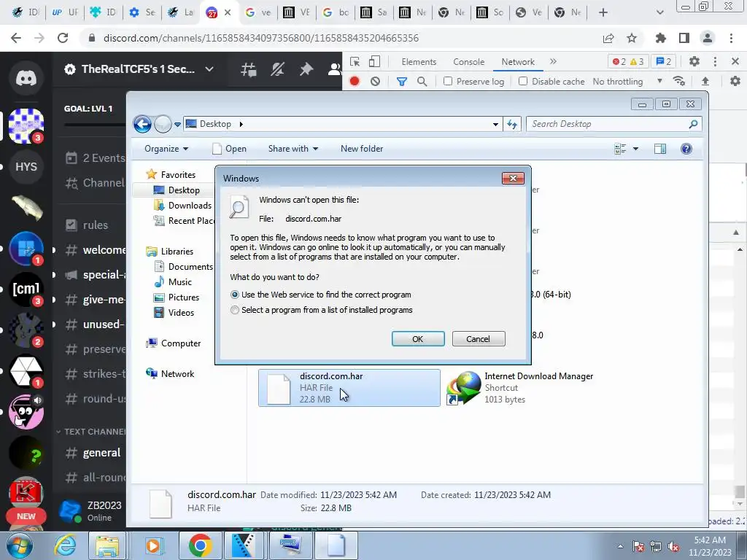Open a new Chrome tab
The height and width of the screenshot is (560, 747).
(x=603, y=12)
